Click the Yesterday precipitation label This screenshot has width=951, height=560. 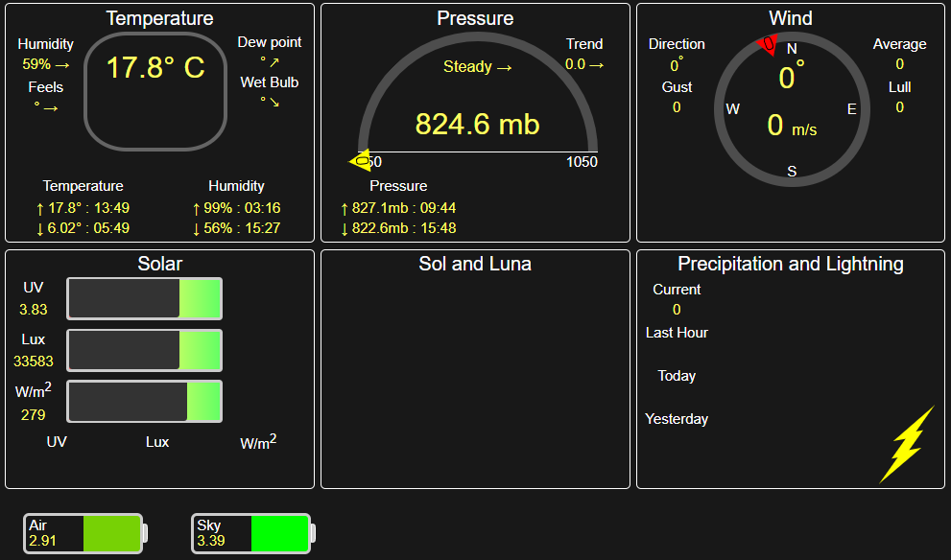(x=677, y=419)
